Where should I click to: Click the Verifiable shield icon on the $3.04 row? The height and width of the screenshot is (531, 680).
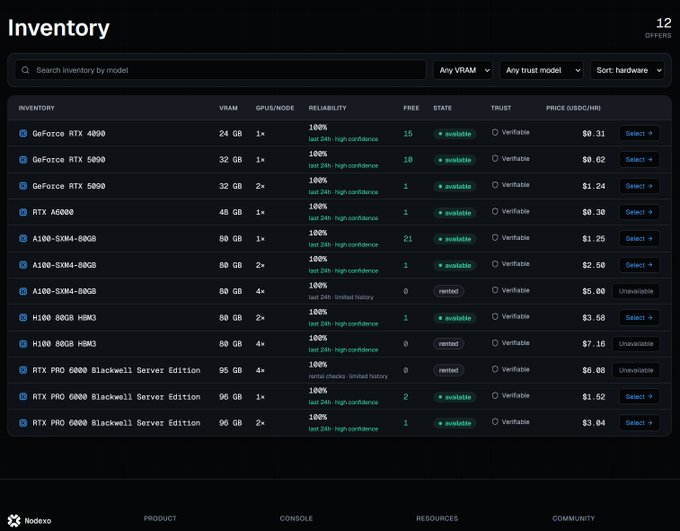click(495, 422)
